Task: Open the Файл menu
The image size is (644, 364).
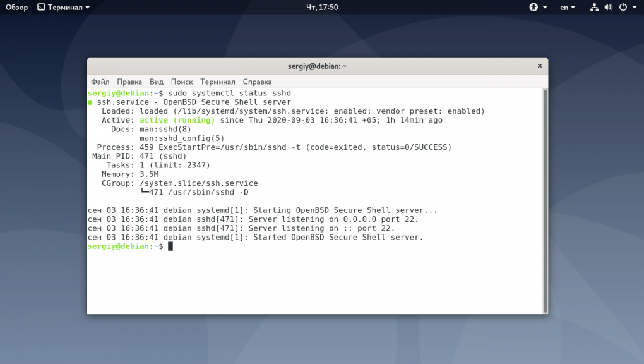Action: 100,82
